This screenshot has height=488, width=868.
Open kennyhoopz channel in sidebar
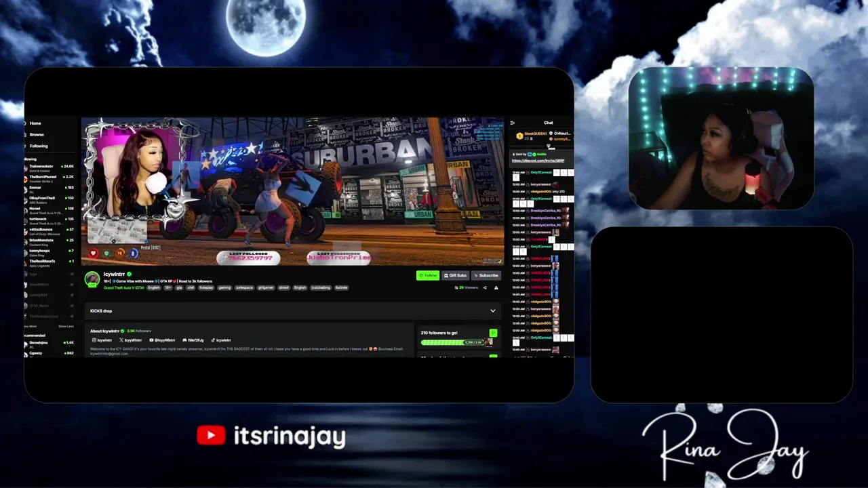tap(49, 252)
